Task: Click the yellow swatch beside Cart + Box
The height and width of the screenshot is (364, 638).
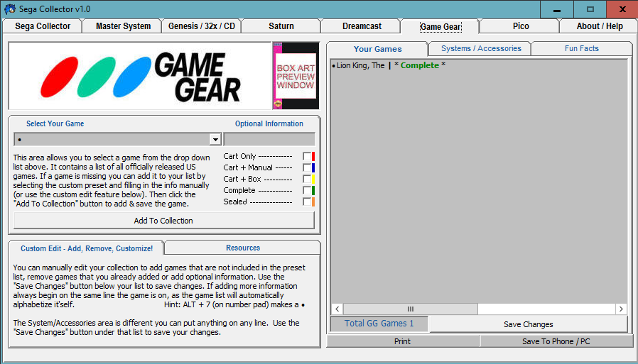Action: coord(313,179)
